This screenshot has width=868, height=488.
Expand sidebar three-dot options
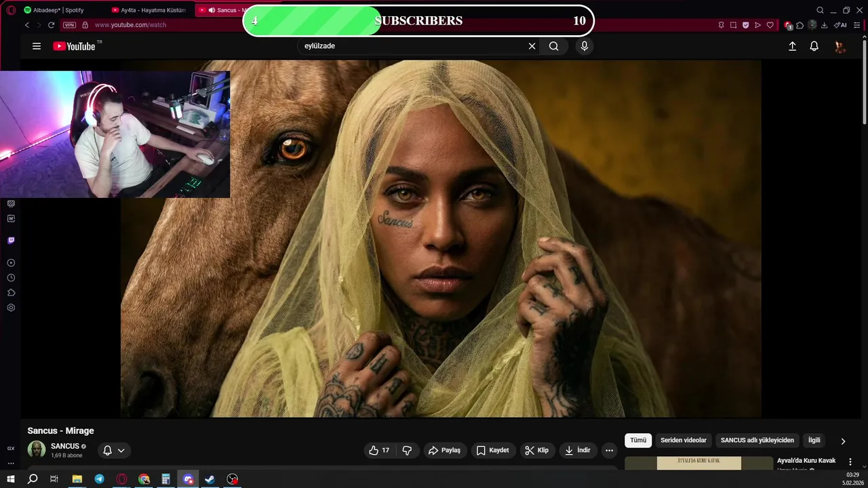(11, 463)
